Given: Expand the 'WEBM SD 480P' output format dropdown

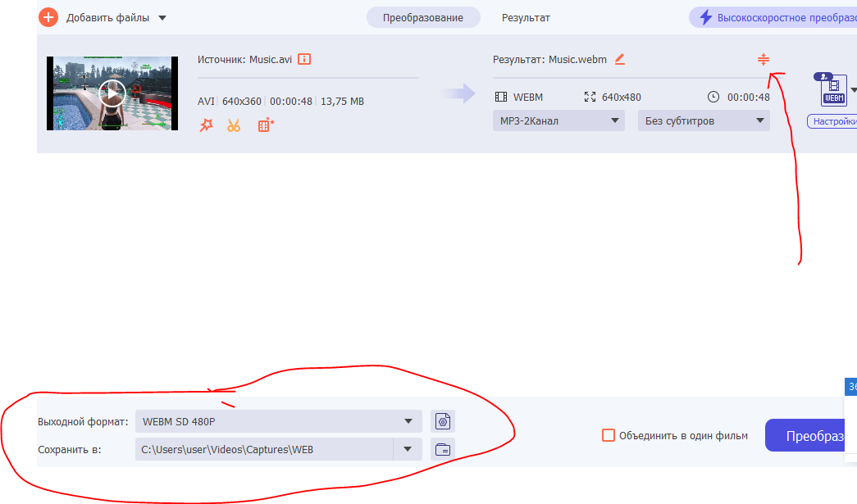Looking at the screenshot, I should (278, 421).
